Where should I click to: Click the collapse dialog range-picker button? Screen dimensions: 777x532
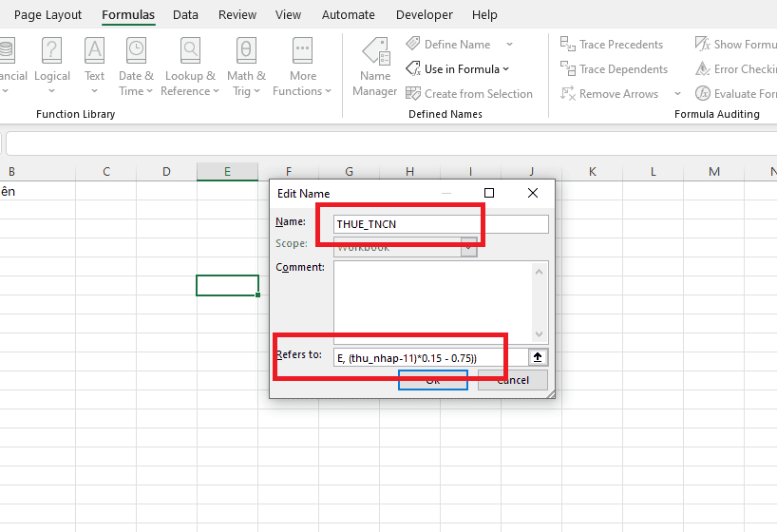538,357
